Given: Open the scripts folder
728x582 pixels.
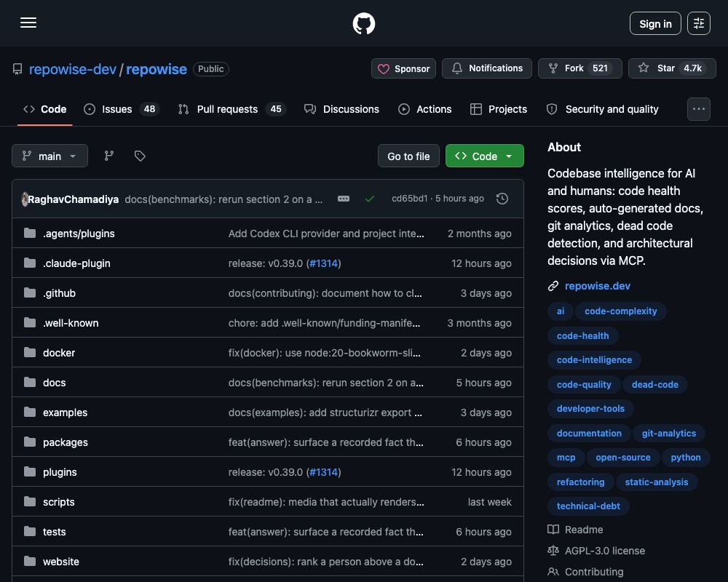Looking at the screenshot, I should (x=58, y=502).
